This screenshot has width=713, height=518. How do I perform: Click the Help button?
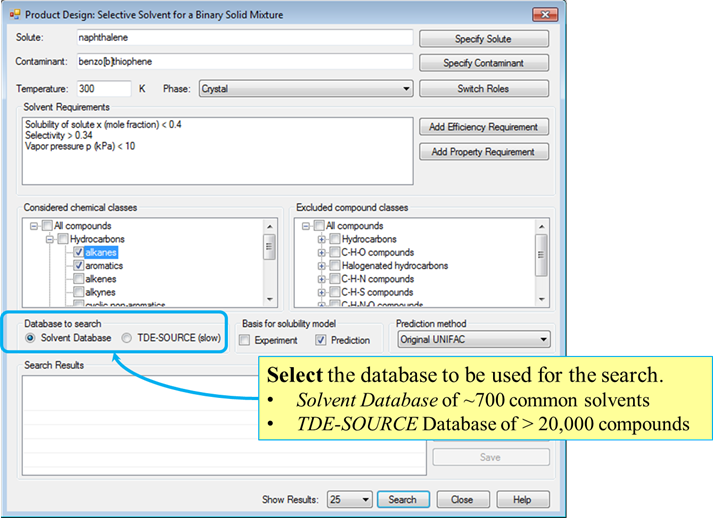point(522,499)
